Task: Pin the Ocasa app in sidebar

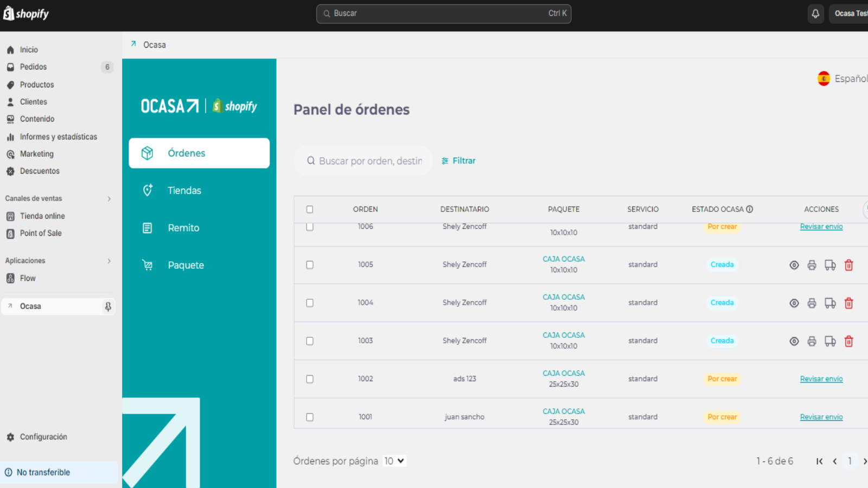Action: click(x=108, y=306)
